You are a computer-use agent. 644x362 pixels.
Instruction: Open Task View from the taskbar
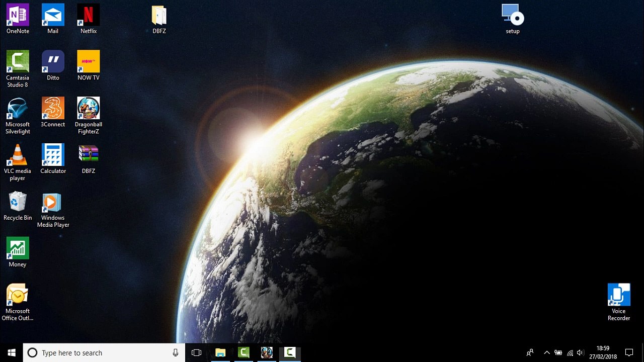coord(197,352)
